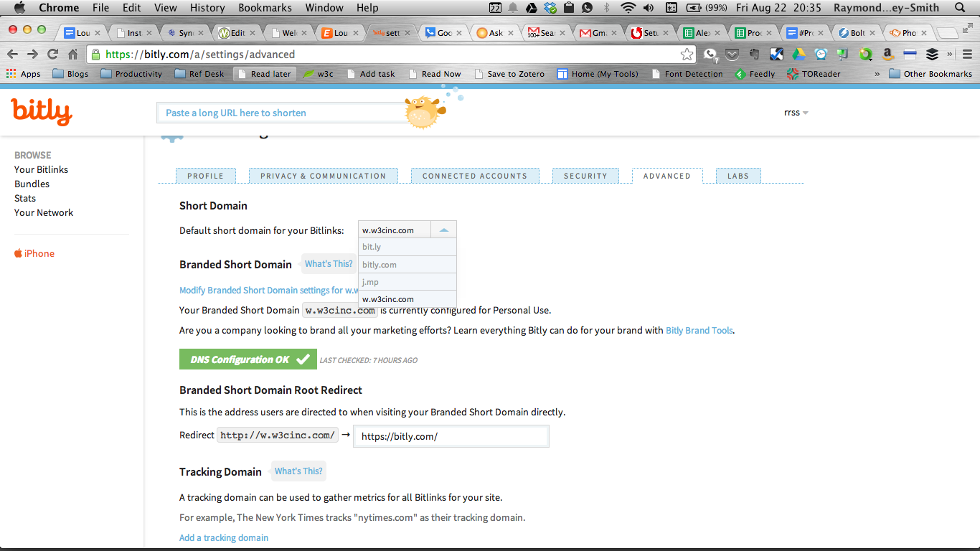
Task: Open the History menu in the menu bar
Action: coord(207,8)
